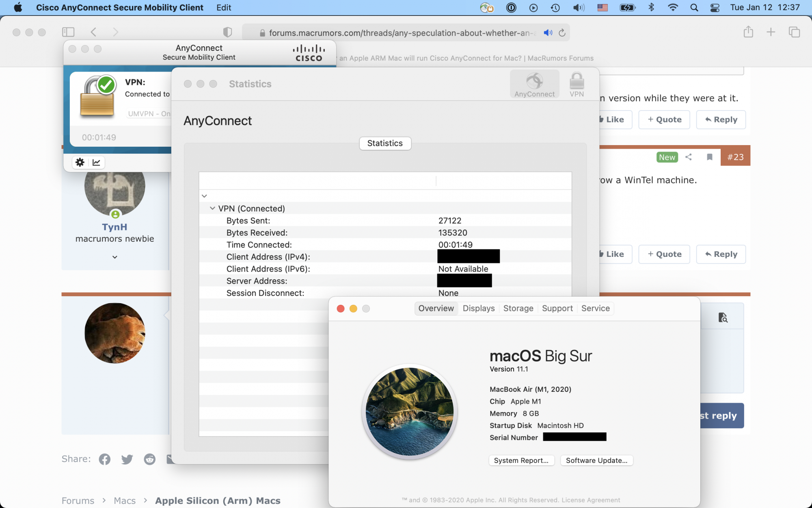Open macOS Control Center toggle icon
812x508 pixels.
pyautogui.click(x=715, y=8)
